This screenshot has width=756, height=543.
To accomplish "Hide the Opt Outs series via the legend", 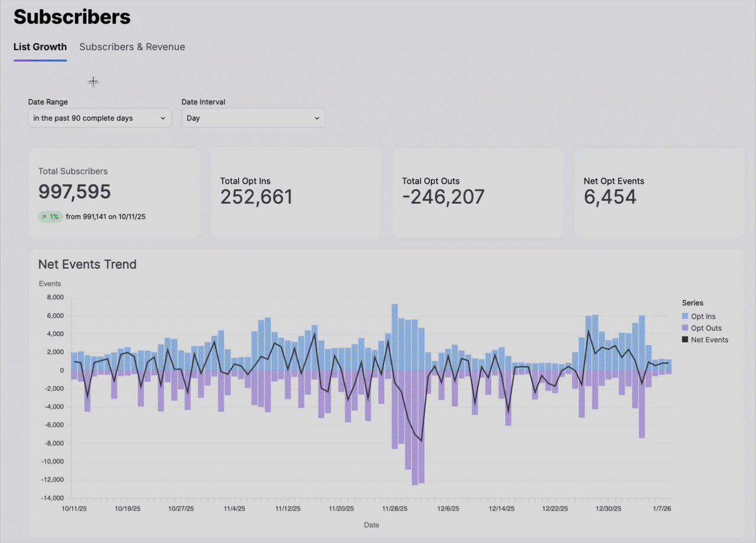I will coord(707,328).
